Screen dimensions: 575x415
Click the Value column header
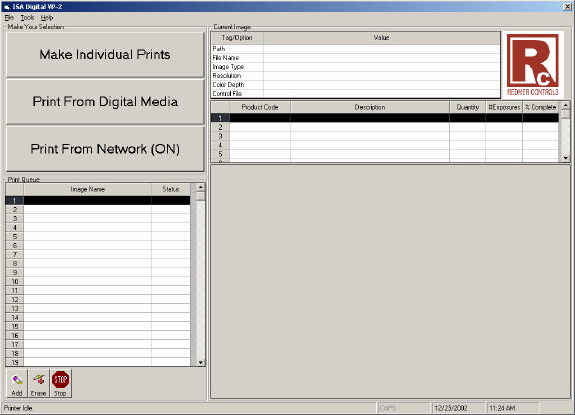point(381,38)
